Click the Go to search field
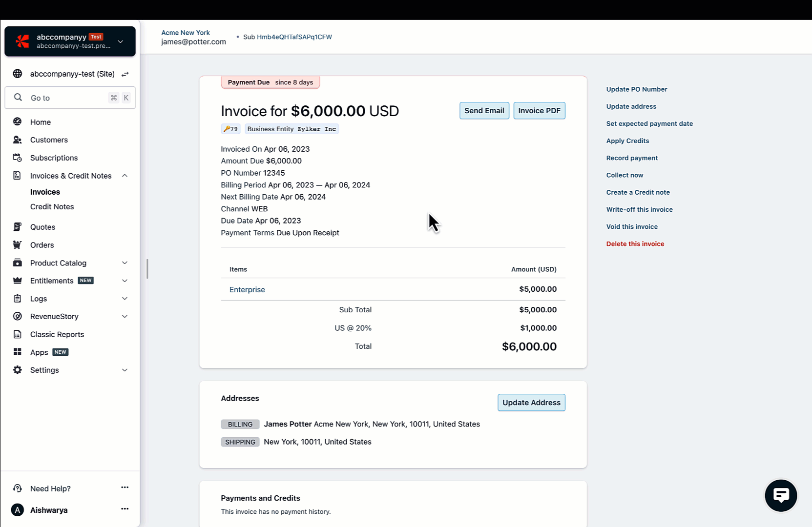Viewport: 812px width, 527px height. pos(68,98)
